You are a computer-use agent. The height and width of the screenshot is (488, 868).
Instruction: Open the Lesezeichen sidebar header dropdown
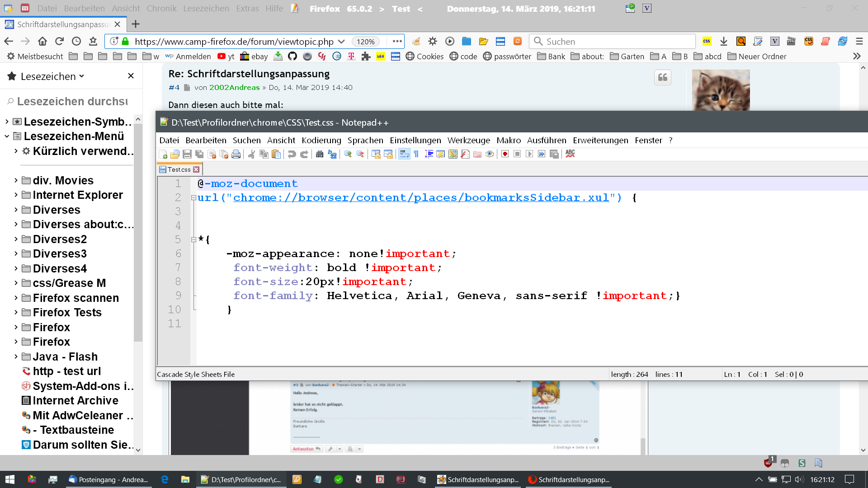(52, 76)
